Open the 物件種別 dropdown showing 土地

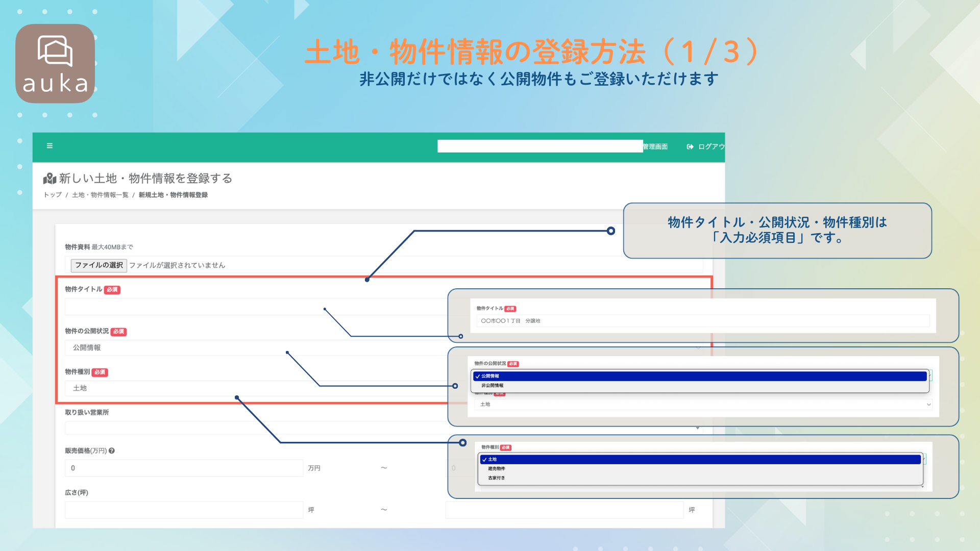[255, 388]
